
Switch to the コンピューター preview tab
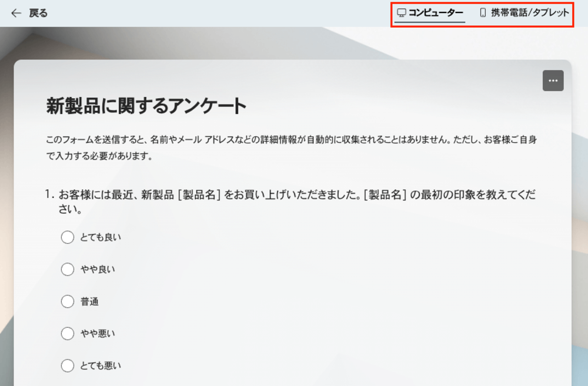click(x=435, y=12)
